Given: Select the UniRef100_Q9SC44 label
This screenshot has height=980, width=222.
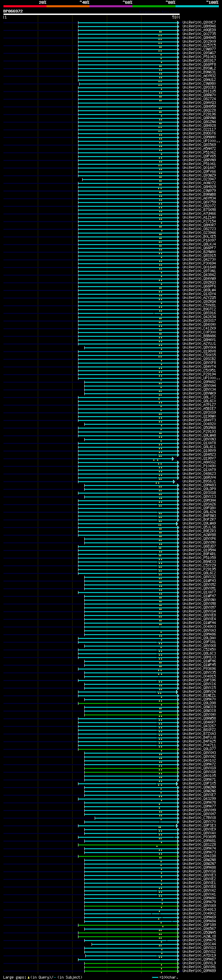Looking at the screenshot, I should [199, 944].
